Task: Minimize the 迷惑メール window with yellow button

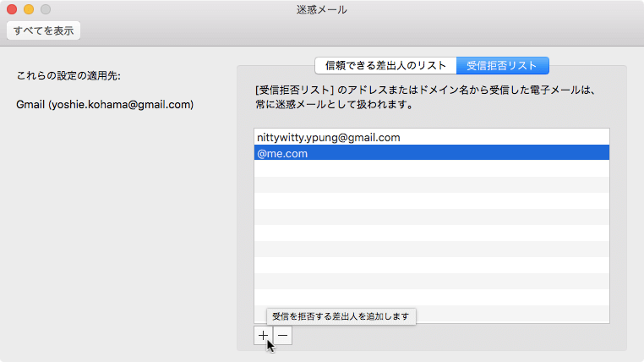Action: (29, 9)
